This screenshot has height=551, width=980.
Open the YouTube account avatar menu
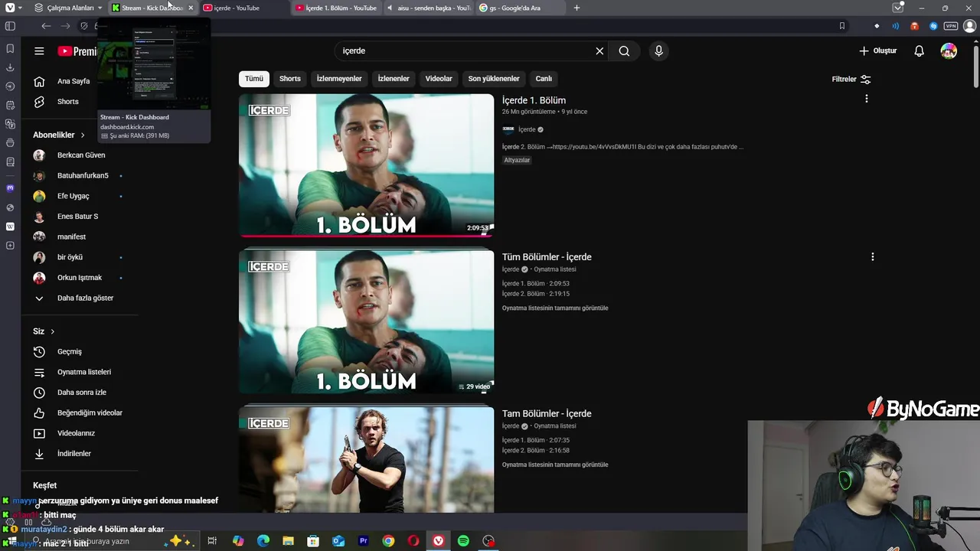pos(949,51)
